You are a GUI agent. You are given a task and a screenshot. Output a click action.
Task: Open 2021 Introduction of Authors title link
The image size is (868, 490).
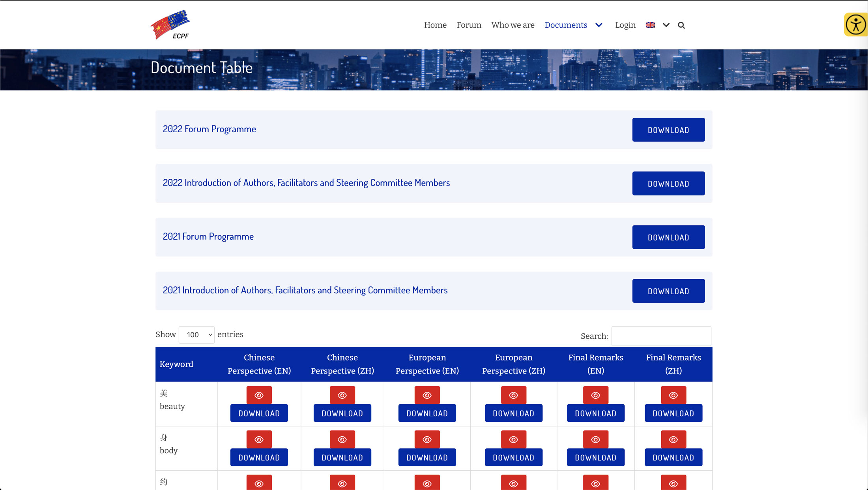click(305, 290)
